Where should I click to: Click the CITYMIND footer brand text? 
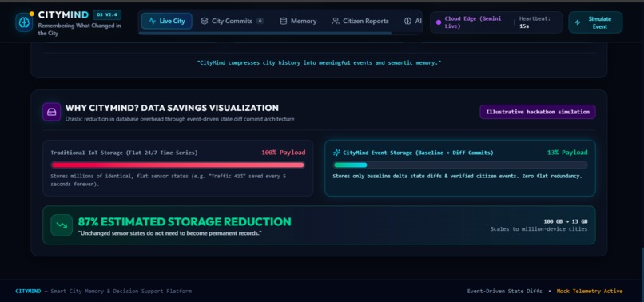[x=28, y=291]
